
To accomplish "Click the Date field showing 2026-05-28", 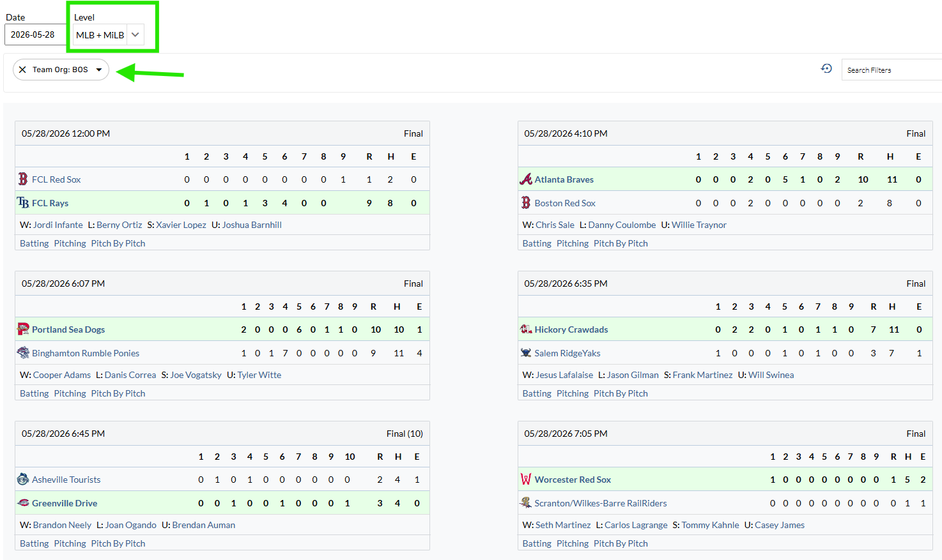I will pyautogui.click(x=36, y=34).
